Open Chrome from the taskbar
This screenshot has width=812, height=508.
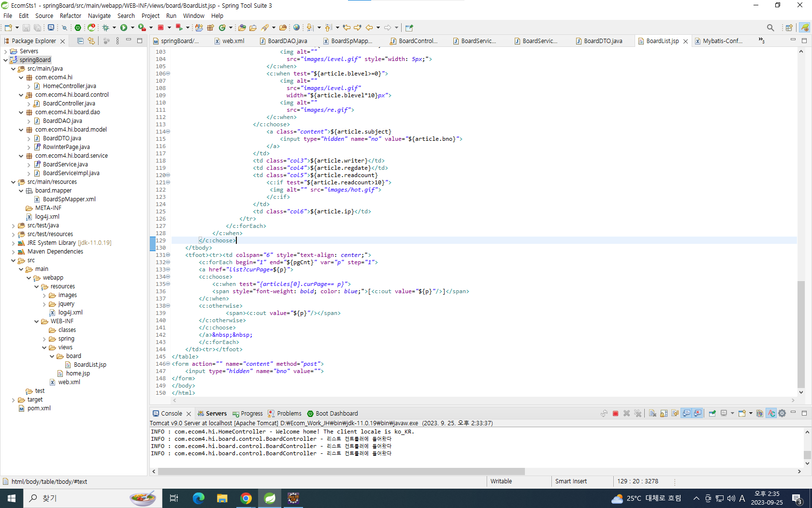click(246, 498)
